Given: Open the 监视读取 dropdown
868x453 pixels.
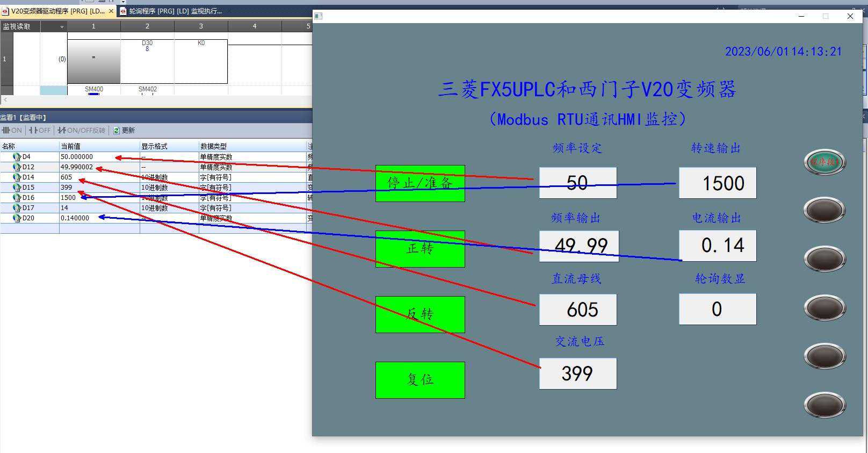Looking at the screenshot, I should coord(61,26).
